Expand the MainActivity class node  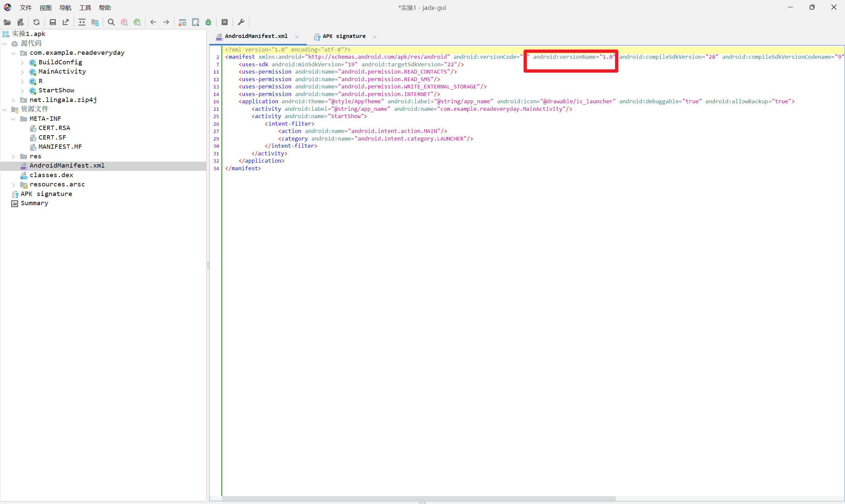pos(22,72)
